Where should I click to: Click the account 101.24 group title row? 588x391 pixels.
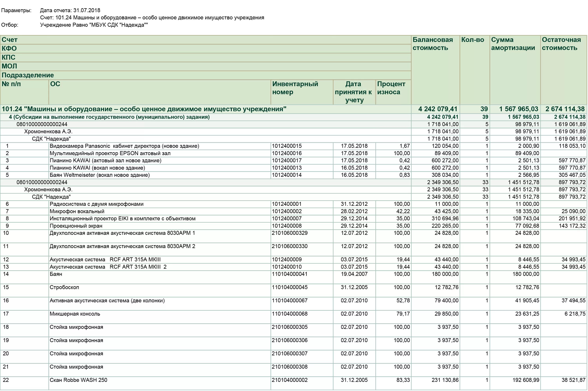coord(206,109)
